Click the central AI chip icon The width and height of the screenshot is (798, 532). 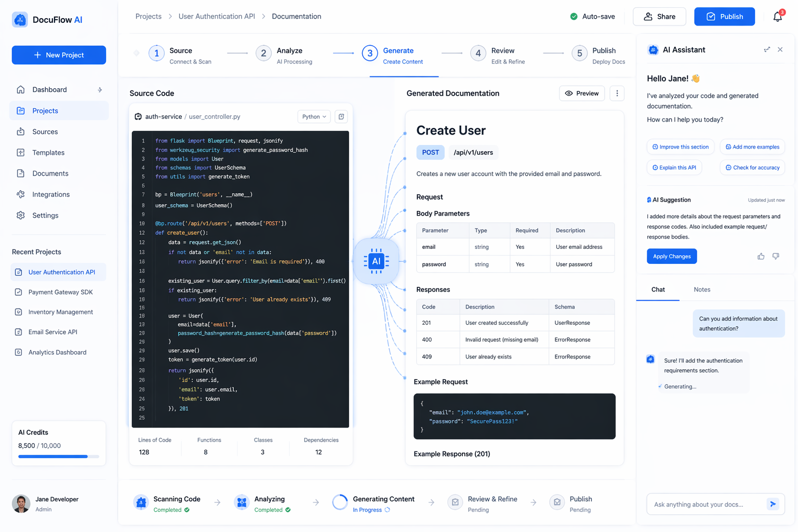pyautogui.click(x=376, y=261)
